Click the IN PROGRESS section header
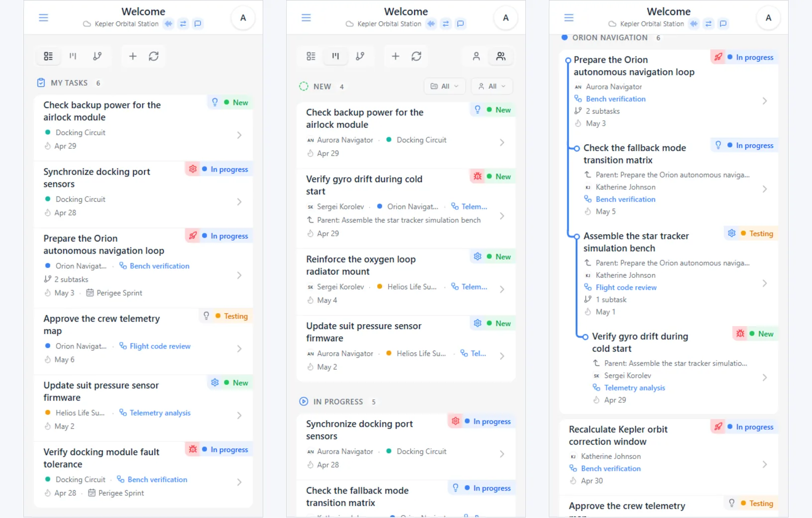 [338, 402]
